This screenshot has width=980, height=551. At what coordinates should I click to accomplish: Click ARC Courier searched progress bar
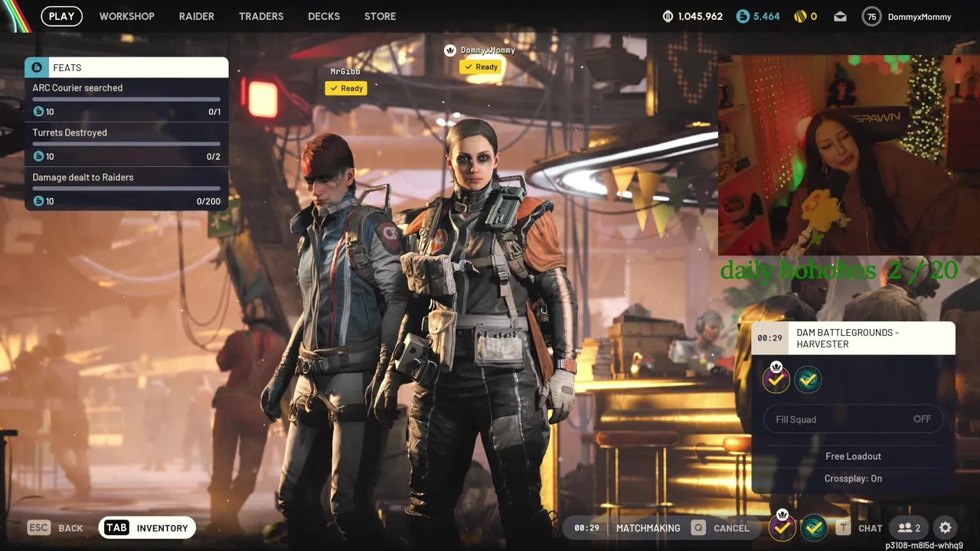click(x=126, y=99)
